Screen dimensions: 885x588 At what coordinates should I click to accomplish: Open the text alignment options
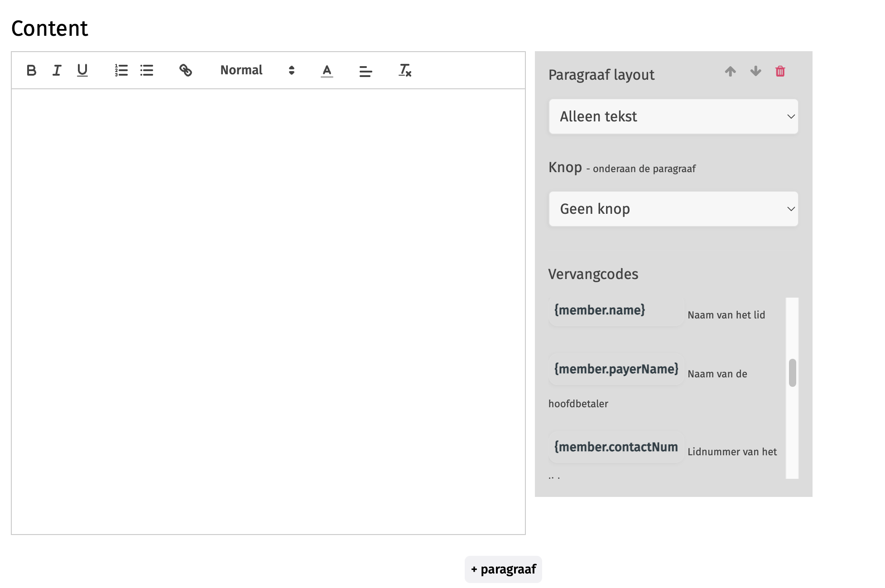(366, 71)
